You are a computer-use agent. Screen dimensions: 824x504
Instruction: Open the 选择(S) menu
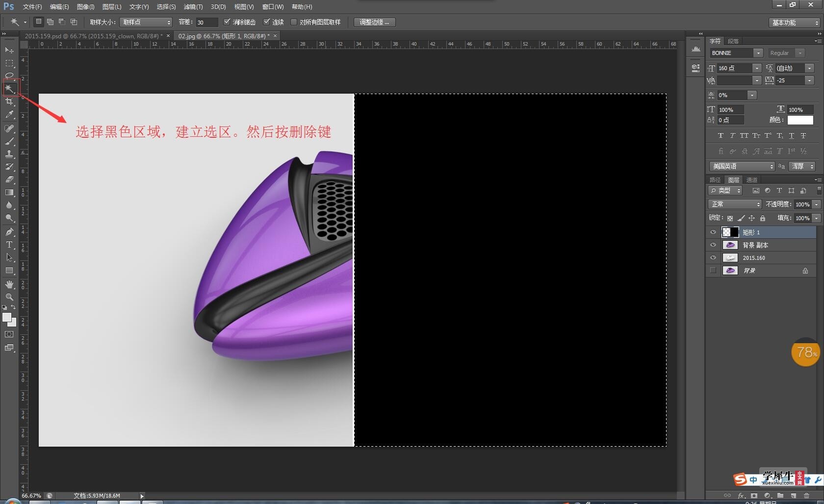166,7
